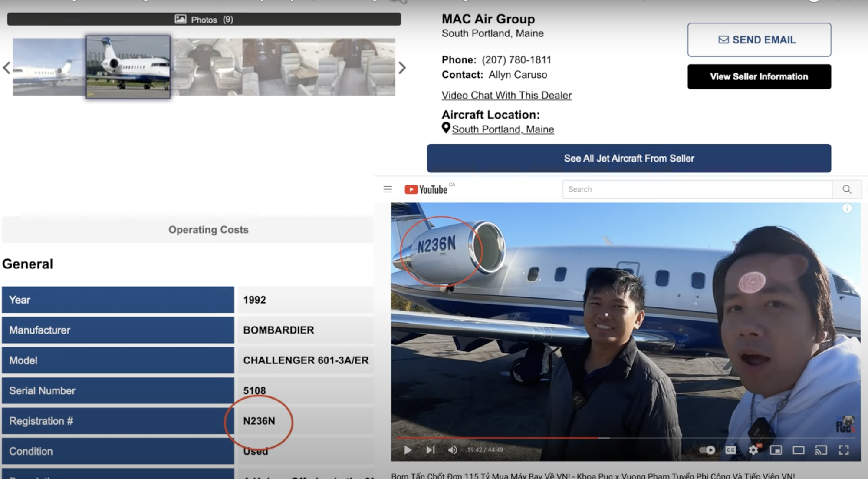Open video settings gear
Screen dimensions: 868x479
tap(753, 450)
